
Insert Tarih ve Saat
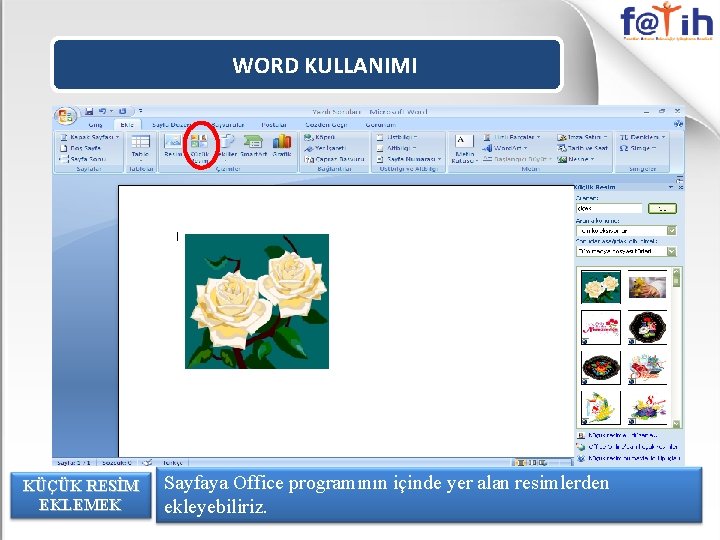pyautogui.click(x=582, y=148)
